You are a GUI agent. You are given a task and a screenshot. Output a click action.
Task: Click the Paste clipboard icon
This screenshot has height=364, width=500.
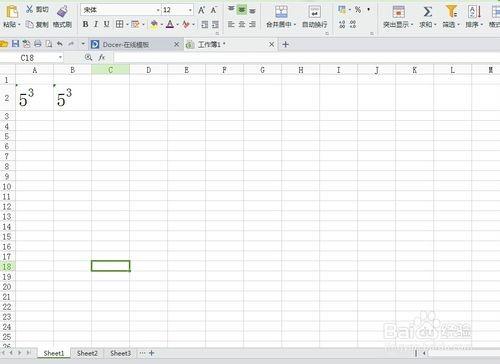coord(12,12)
